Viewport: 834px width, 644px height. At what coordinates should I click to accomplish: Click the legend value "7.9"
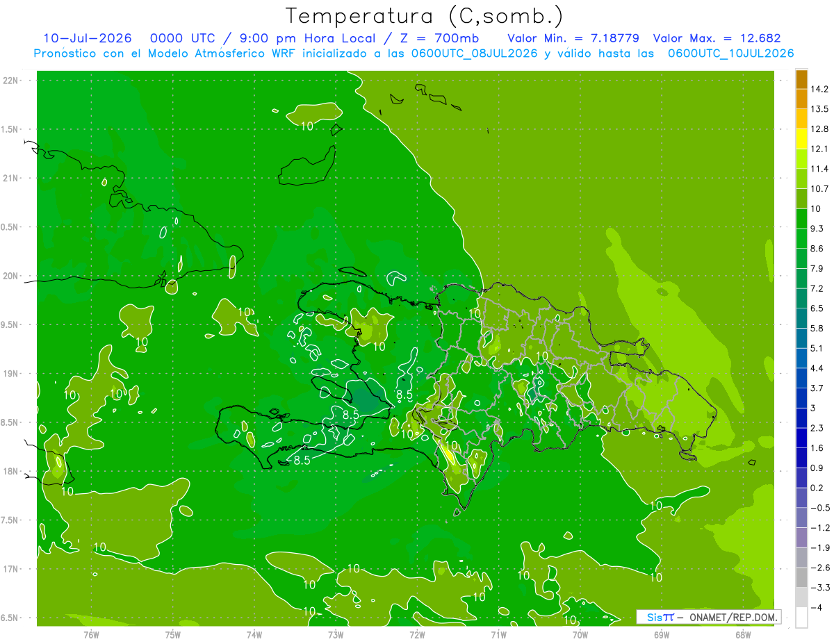[x=817, y=269]
